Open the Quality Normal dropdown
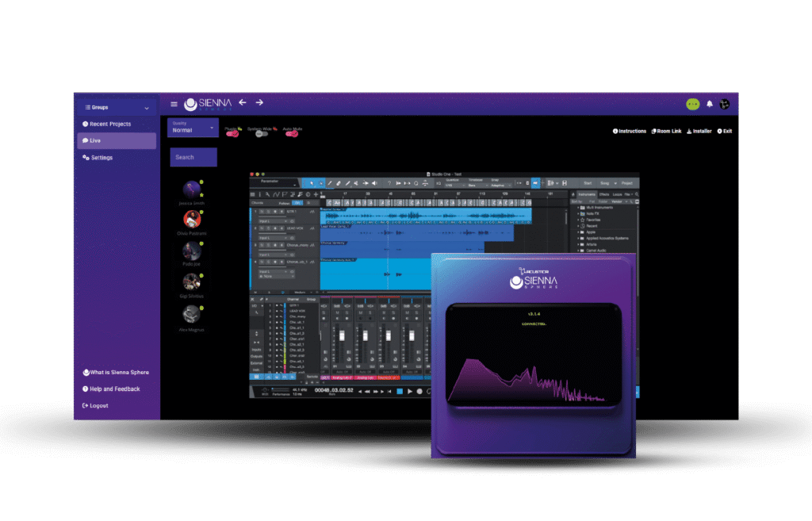812x521 pixels. pos(193,128)
